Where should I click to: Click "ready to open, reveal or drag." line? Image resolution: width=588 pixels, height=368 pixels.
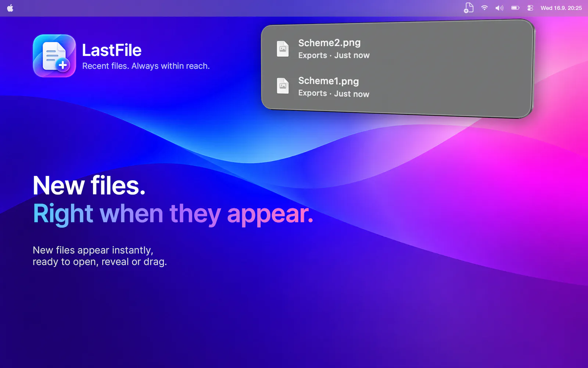point(100,262)
